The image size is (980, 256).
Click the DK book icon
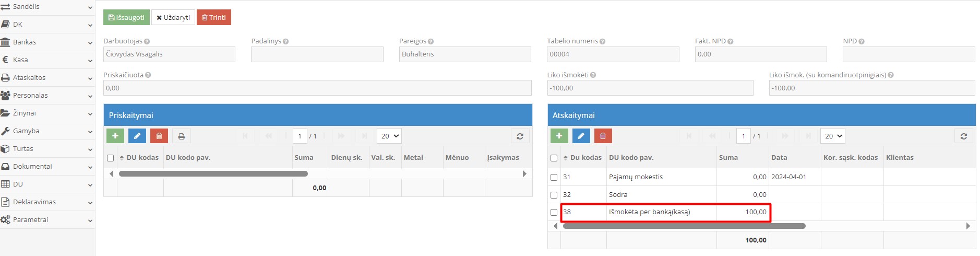tap(5, 24)
